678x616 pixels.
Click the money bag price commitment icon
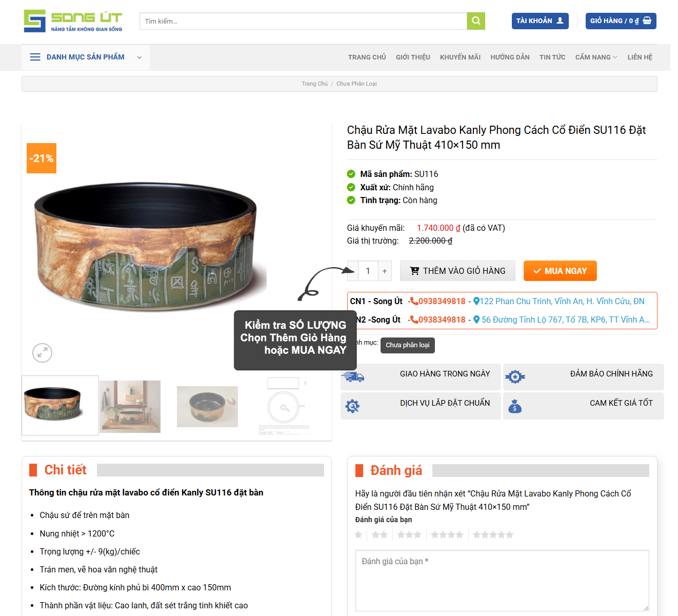click(515, 407)
